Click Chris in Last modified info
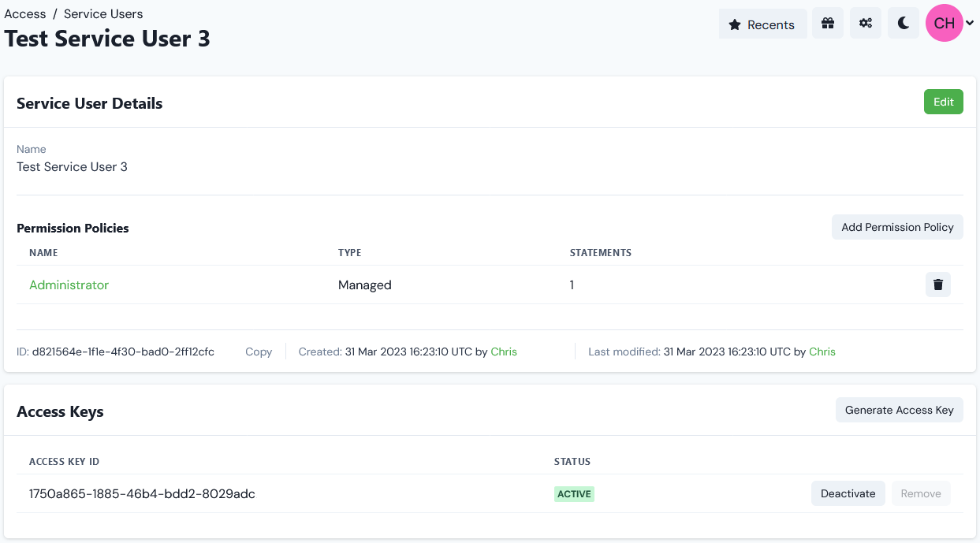Image resolution: width=980 pixels, height=543 pixels. pyautogui.click(x=822, y=351)
